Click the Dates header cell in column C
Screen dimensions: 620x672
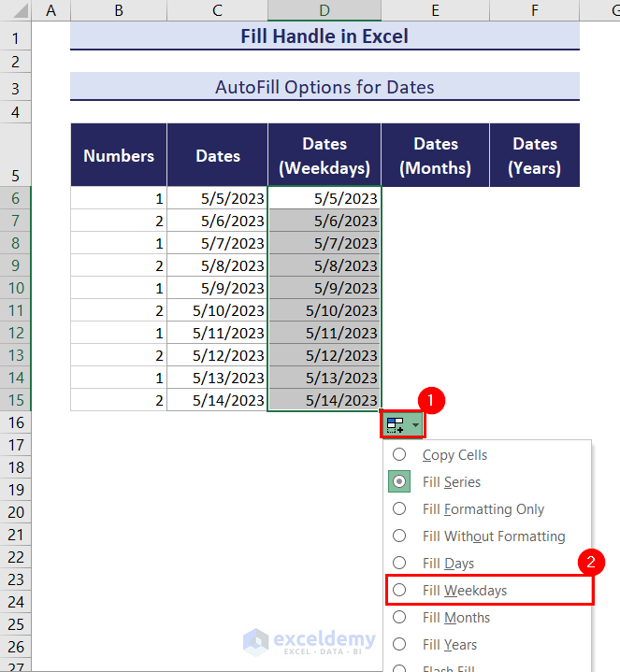click(217, 155)
